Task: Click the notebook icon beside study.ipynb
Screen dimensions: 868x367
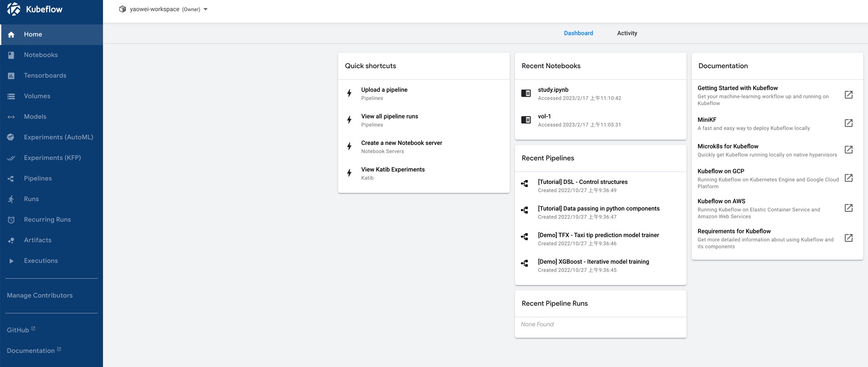Action: pos(526,93)
